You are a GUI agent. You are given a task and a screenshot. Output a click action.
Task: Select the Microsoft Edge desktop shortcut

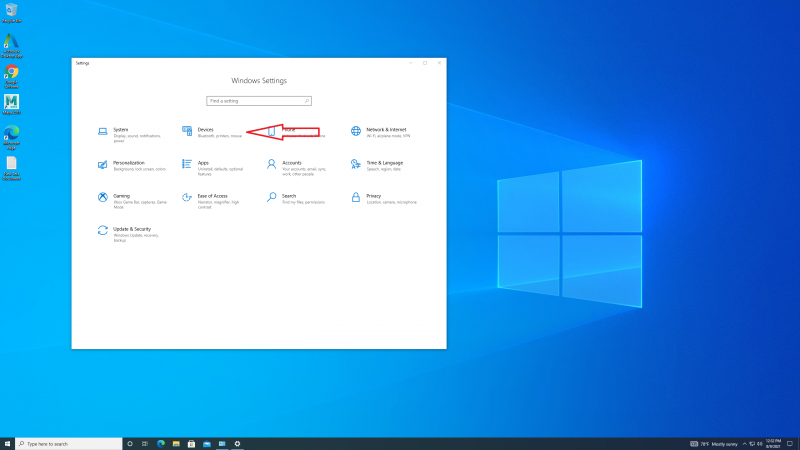11,138
